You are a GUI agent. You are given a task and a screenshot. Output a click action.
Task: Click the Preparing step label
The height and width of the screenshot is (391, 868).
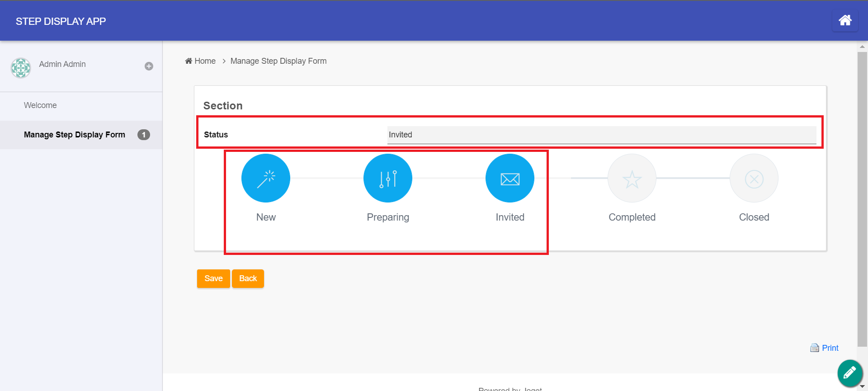tap(388, 217)
